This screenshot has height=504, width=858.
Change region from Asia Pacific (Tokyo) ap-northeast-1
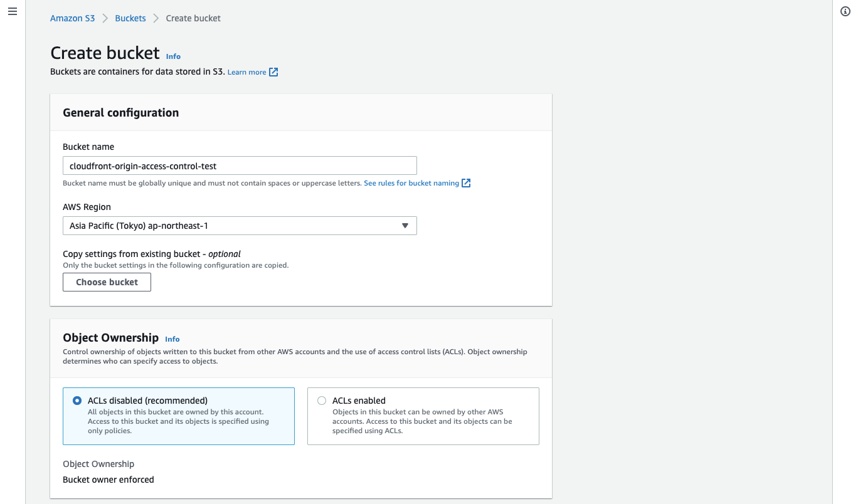tap(240, 226)
